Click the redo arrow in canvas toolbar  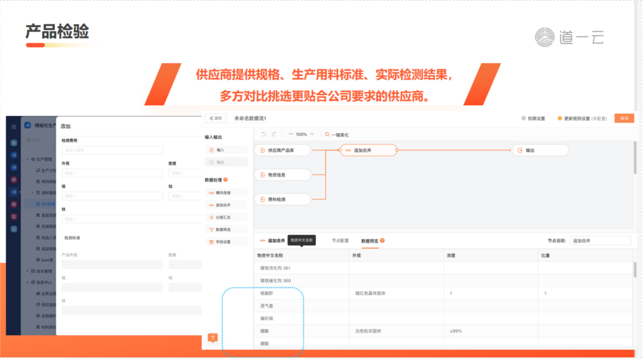click(274, 134)
